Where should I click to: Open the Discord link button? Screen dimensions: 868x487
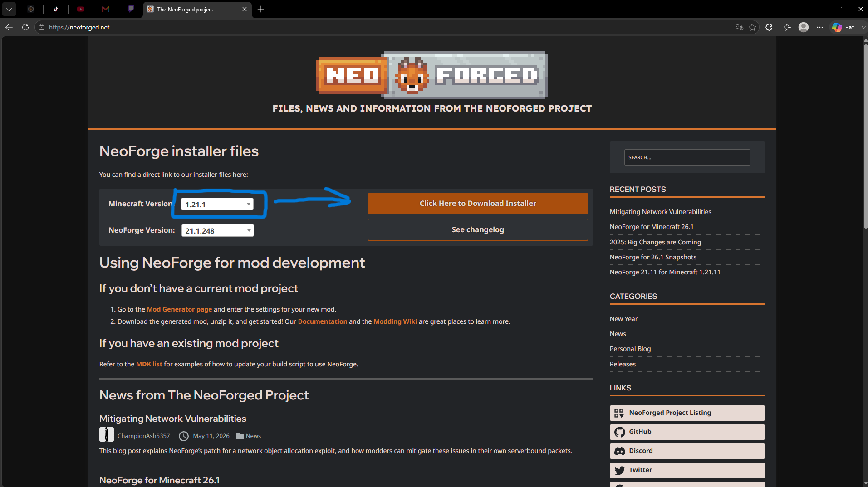[687, 451]
